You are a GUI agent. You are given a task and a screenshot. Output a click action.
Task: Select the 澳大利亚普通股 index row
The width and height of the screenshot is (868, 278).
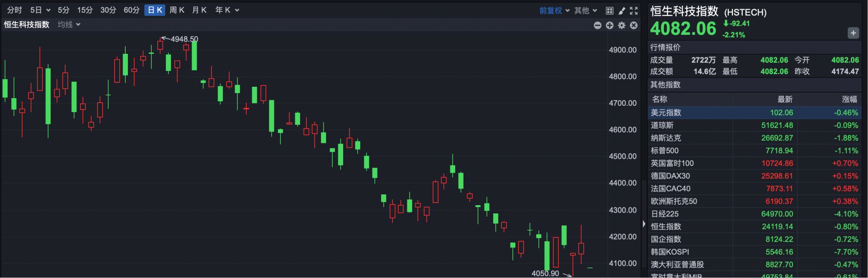pyautogui.click(x=754, y=264)
